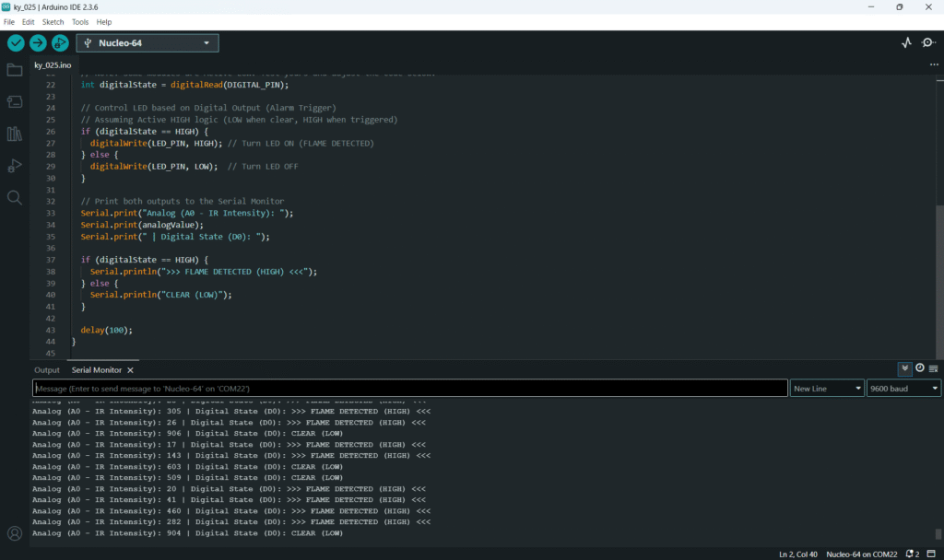Clear the Serial Monitor output
Image resolution: width=944 pixels, height=560 pixels.
933,368
